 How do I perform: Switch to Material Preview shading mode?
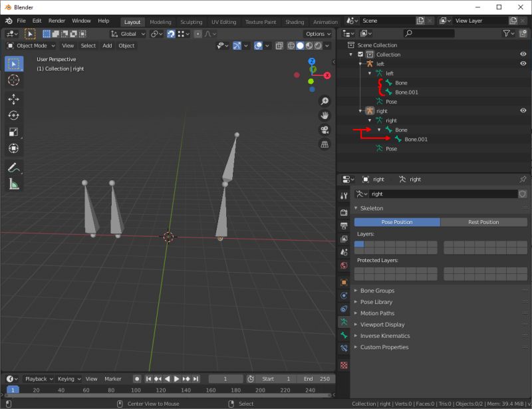pyautogui.click(x=308, y=45)
